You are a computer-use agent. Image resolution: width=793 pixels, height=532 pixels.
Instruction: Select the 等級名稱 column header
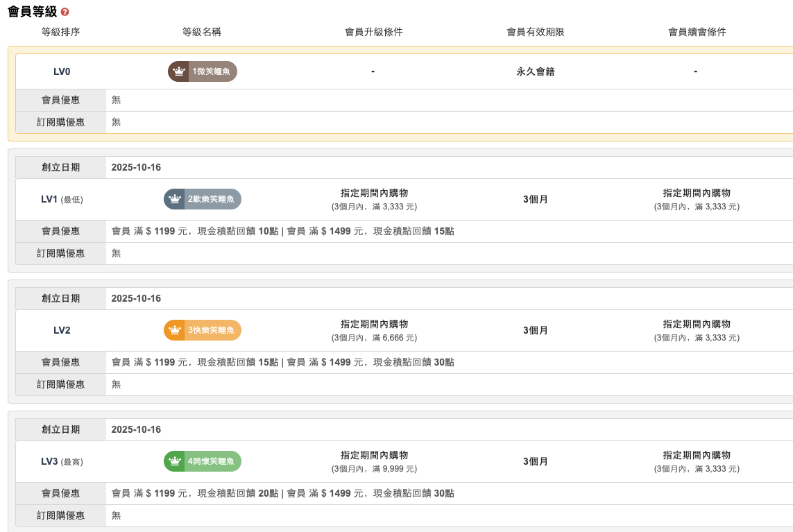point(202,32)
